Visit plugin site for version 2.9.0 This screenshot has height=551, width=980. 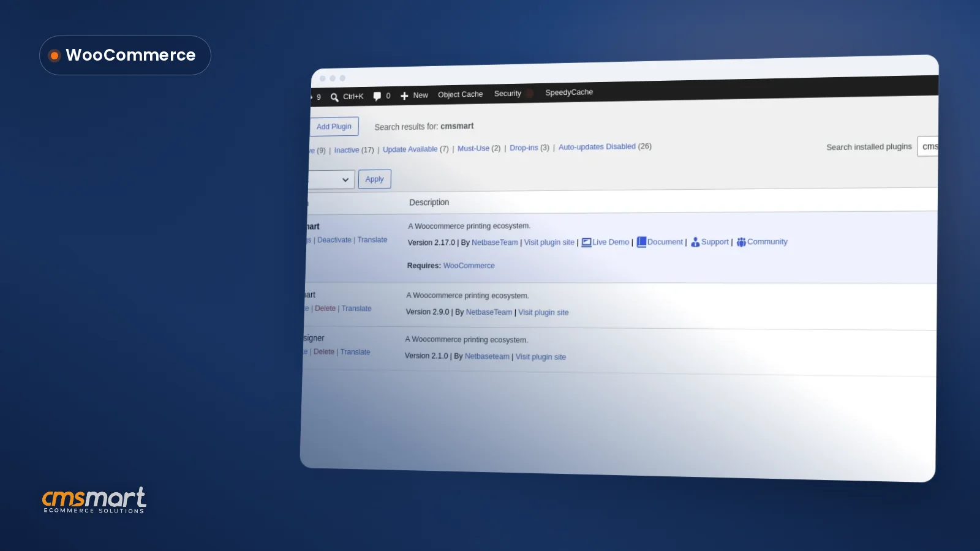(x=544, y=312)
